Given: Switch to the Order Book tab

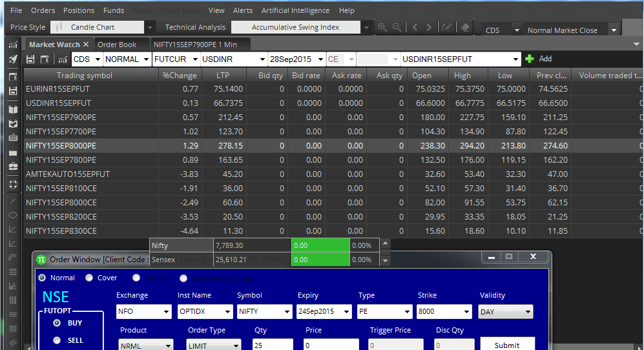Looking at the screenshot, I should [x=117, y=45].
